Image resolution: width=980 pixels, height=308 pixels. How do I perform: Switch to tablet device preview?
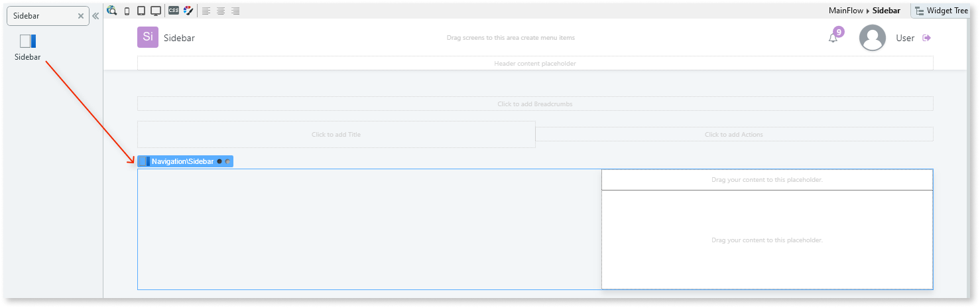pyautogui.click(x=141, y=11)
